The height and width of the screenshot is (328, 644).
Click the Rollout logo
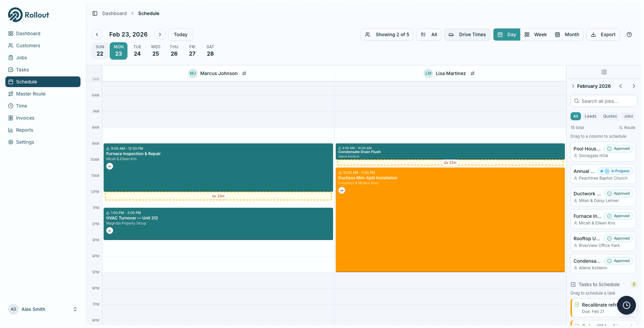[x=28, y=14]
